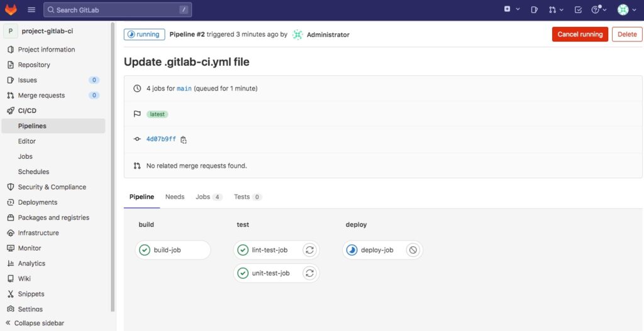Click the Update .gitlab-ci.yml file heading

pos(186,62)
